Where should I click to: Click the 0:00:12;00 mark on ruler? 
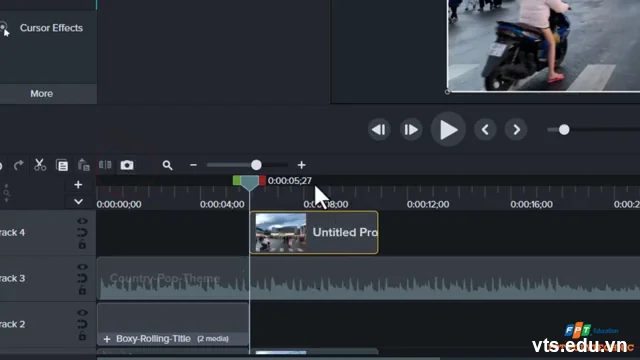pyautogui.click(x=428, y=204)
